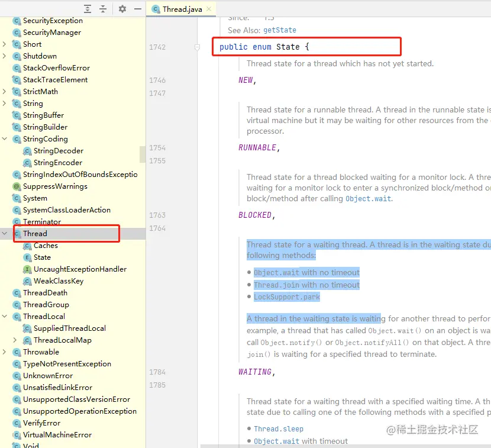Expand the Shutdown class node
The height and width of the screenshot is (448, 491).
point(4,56)
